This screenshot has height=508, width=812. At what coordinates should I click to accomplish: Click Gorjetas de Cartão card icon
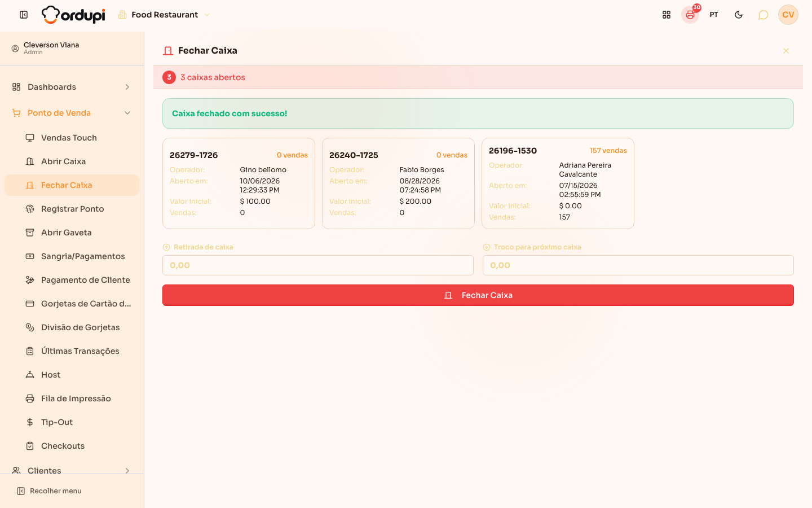pyautogui.click(x=30, y=304)
